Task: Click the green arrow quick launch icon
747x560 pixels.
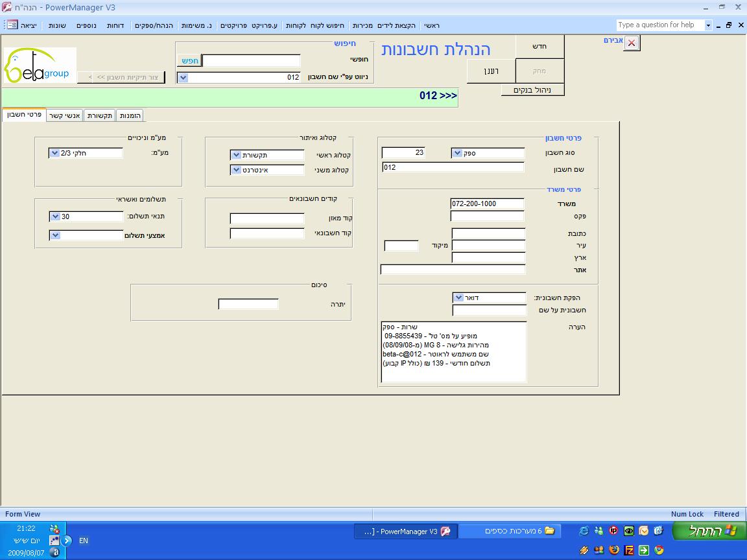Action: (644, 550)
